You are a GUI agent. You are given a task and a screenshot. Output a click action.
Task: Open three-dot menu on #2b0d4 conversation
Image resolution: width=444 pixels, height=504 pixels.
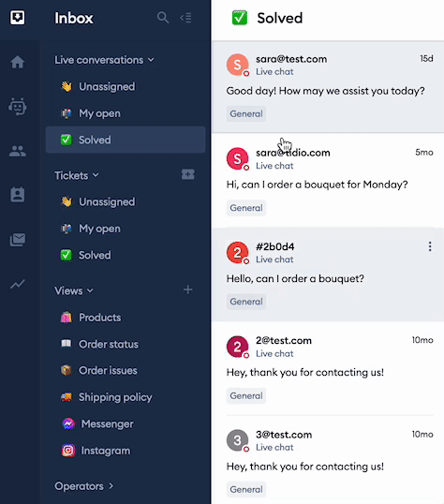430,246
